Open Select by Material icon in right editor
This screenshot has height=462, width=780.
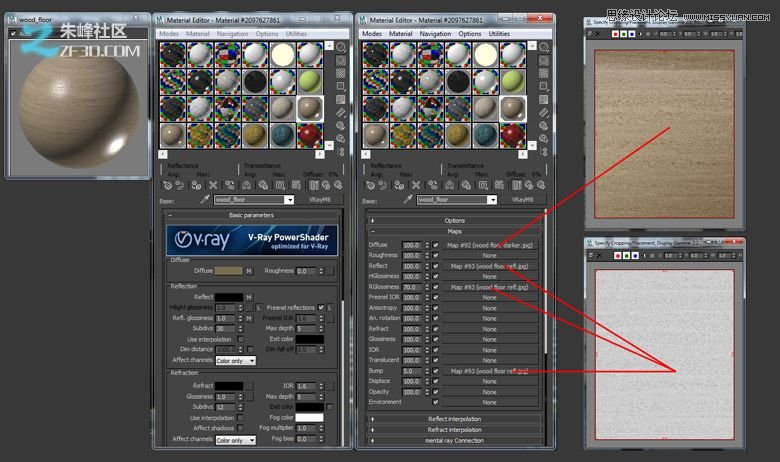pos(544,138)
